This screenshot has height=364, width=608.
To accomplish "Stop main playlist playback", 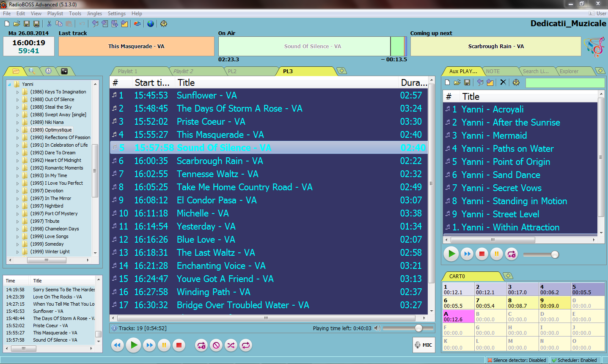I will point(179,345).
